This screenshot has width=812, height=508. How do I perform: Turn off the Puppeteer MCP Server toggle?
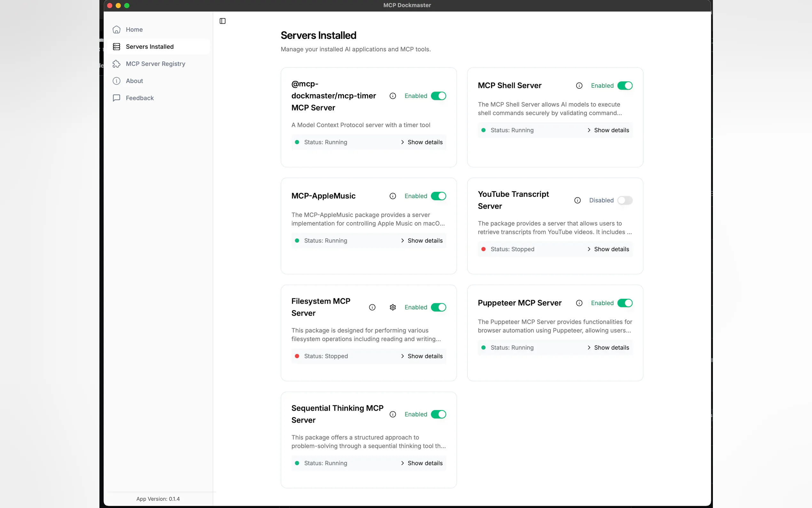click(625, 303)
